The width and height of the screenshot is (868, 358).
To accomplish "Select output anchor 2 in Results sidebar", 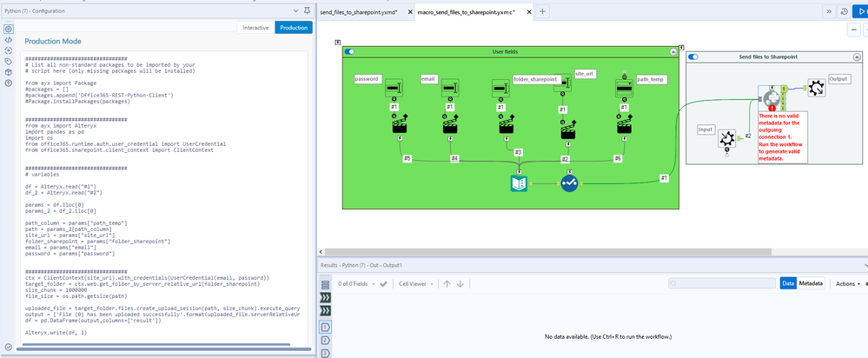I will coord(326,341).
